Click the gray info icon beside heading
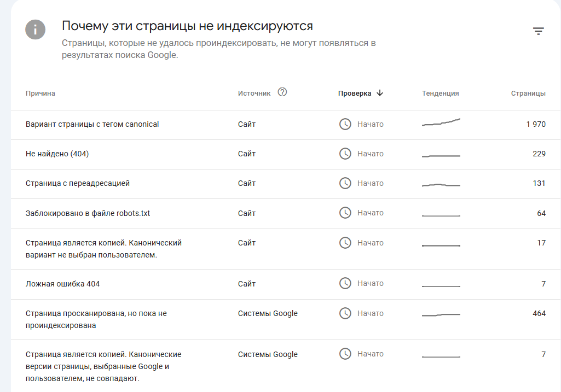Image resolution: width=561 pixels, height=392 pixels. pyautogui.click(x=35, y=30)
